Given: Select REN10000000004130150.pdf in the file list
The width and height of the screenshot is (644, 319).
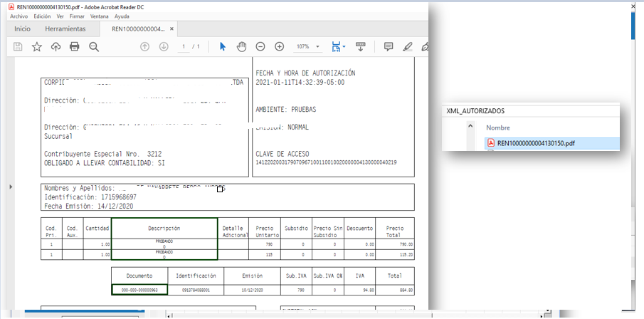Looking at the screenshot, I should coord(536,142).
